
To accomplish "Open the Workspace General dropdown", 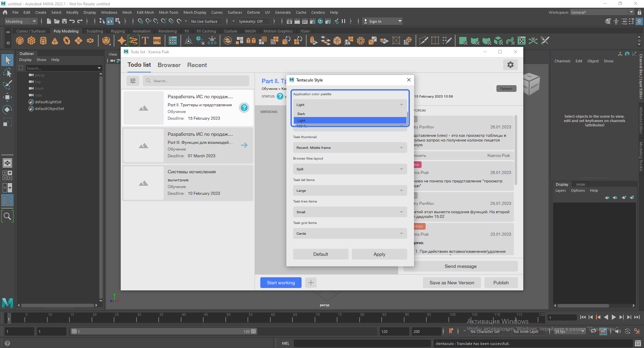I will (602, 12).
